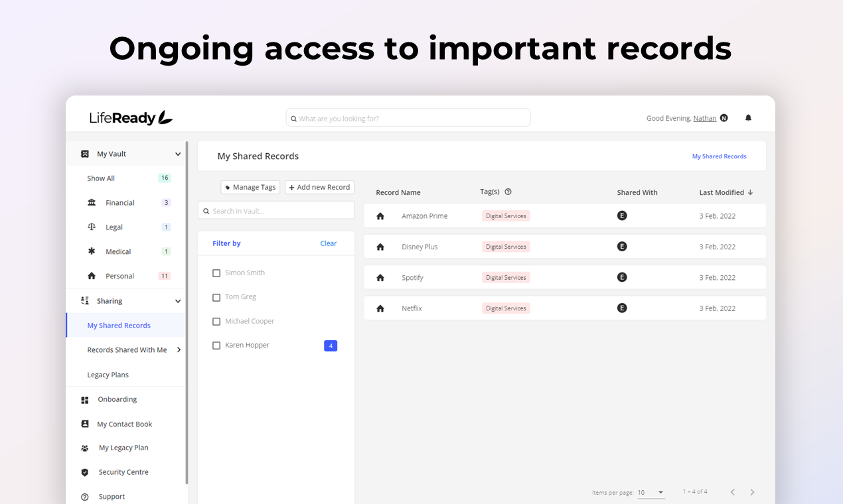Click the Nathan username link

705,118
